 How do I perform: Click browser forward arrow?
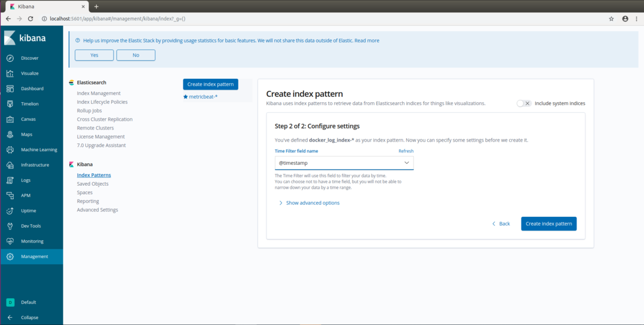click(x=19, y=19)
